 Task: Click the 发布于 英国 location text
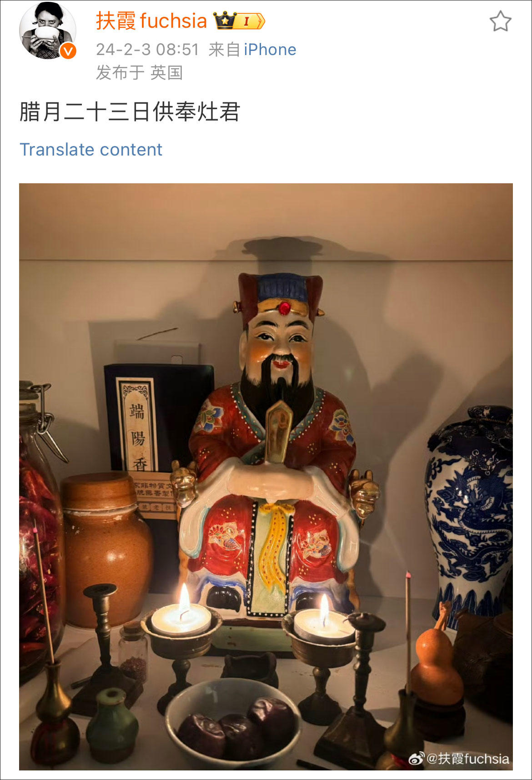pyautogui.click(x=139, y=73)
